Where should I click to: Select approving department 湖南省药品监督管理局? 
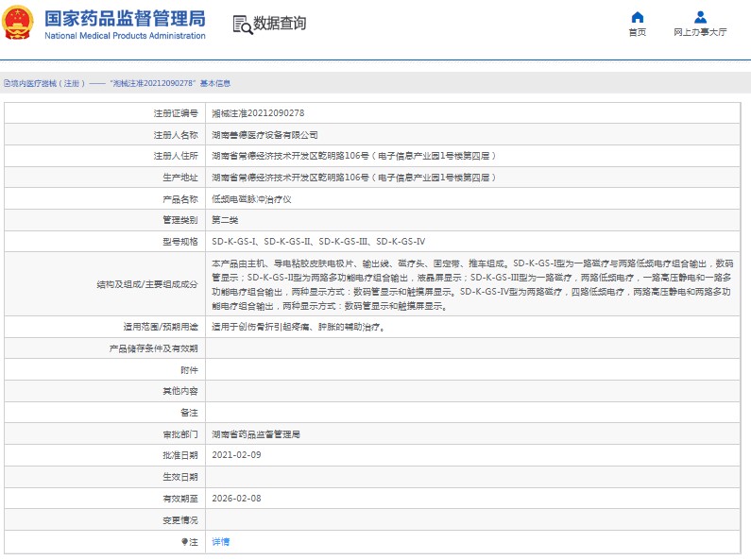[x=256, y=434]
